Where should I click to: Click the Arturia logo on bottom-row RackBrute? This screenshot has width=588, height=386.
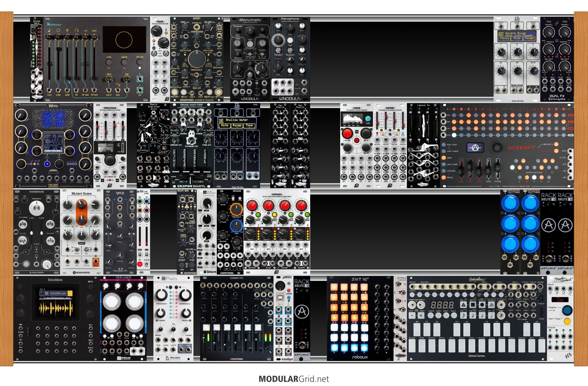(302, 312)
